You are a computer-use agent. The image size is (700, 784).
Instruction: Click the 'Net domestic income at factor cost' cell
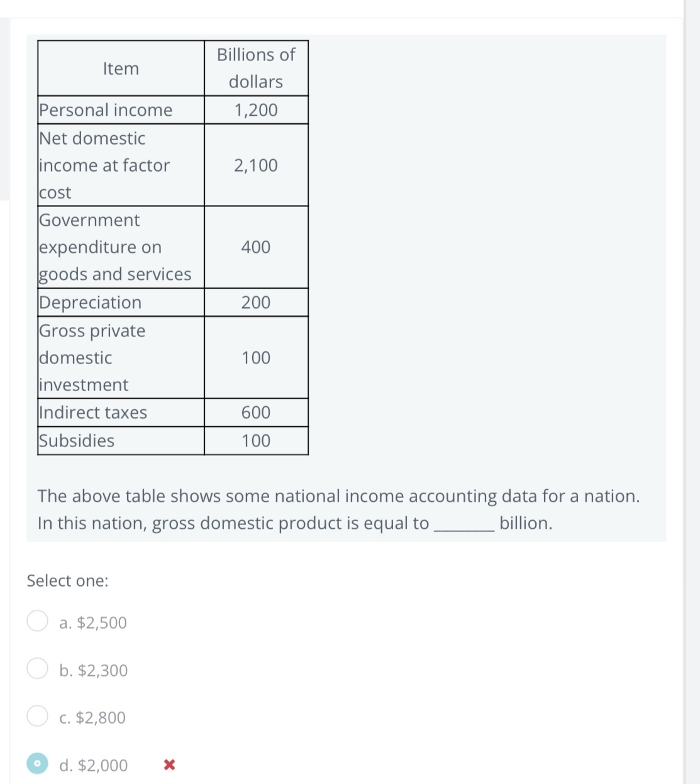(x=104, y=165)
